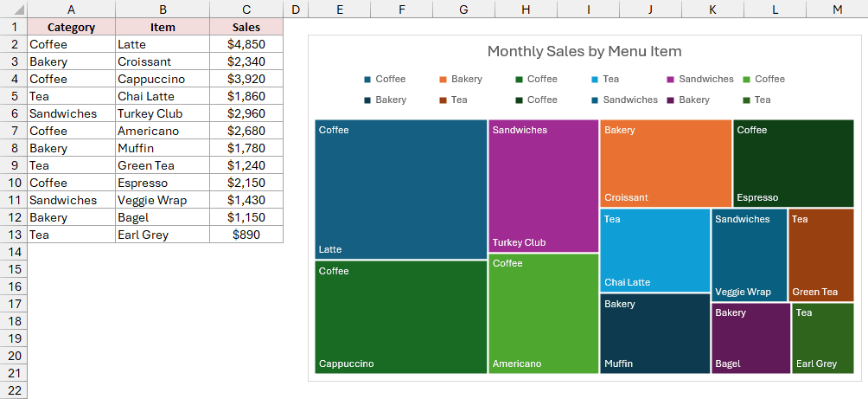The width and height of the screenshot is (868, 399).
Task: Select column H header
Action: point(526,9)
